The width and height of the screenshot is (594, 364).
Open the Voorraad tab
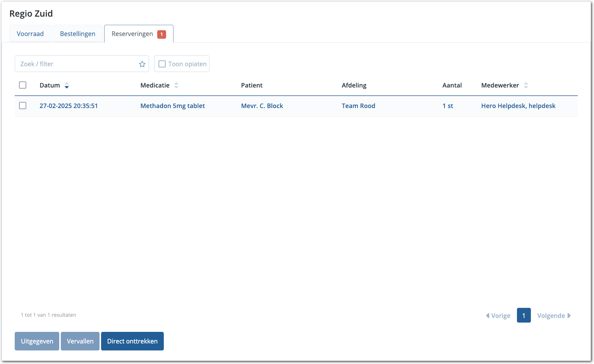(30, 34)
